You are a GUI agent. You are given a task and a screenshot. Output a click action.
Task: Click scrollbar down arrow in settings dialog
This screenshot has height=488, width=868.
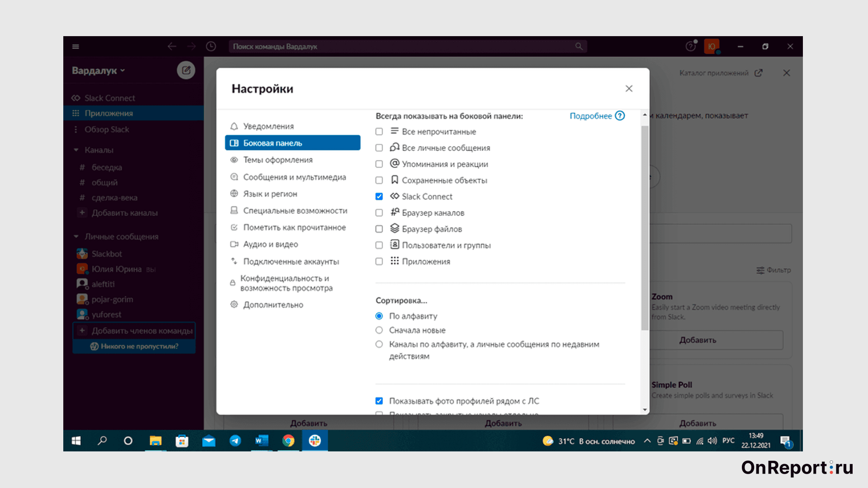coord(645,410)
